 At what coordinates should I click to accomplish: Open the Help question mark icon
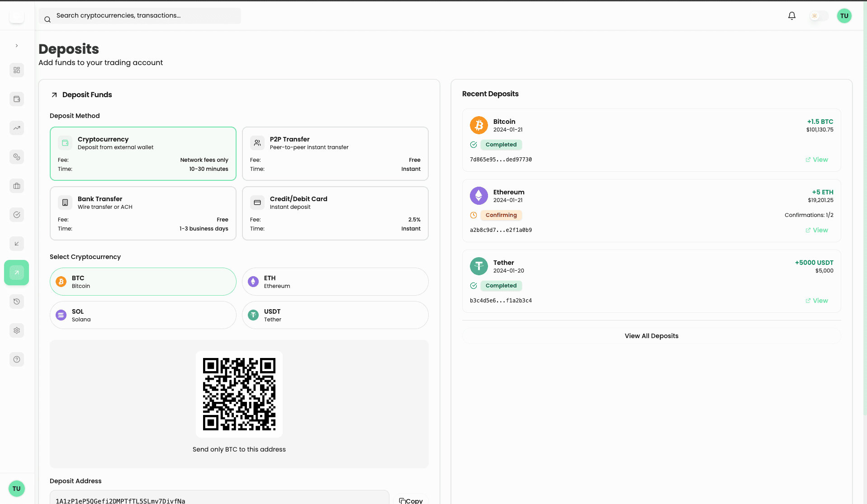click(x=17, y=359)
